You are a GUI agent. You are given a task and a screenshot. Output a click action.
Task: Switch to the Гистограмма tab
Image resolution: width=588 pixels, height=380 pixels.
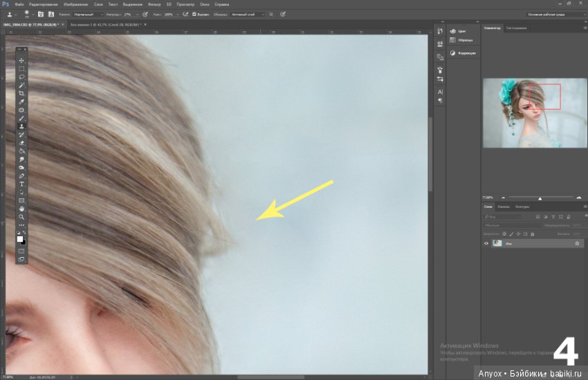point(516,28)
